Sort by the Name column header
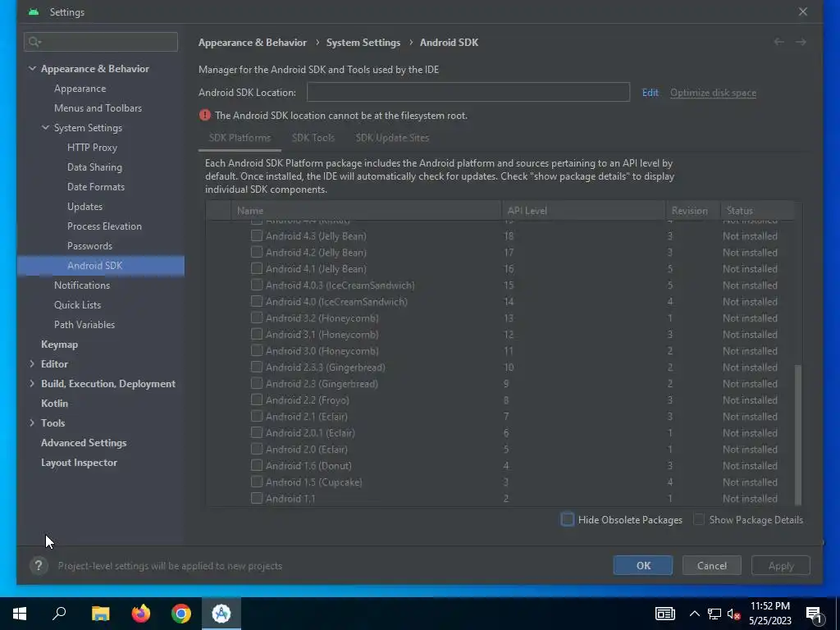840x630 pixels. point(366,211)
